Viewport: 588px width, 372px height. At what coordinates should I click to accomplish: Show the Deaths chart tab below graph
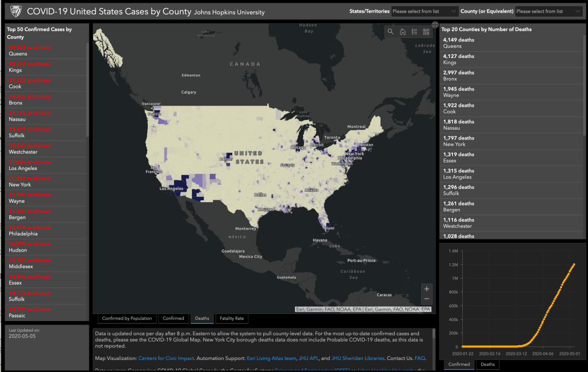(487, 365)
